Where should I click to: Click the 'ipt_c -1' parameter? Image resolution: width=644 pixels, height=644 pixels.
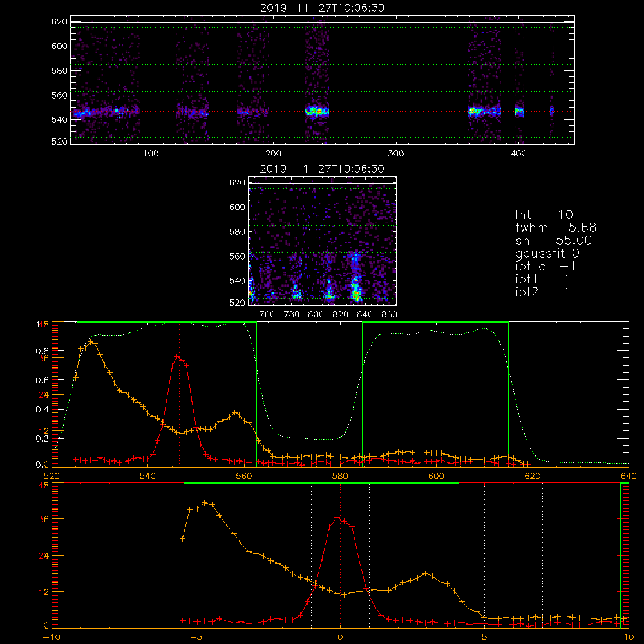(545, 267)
